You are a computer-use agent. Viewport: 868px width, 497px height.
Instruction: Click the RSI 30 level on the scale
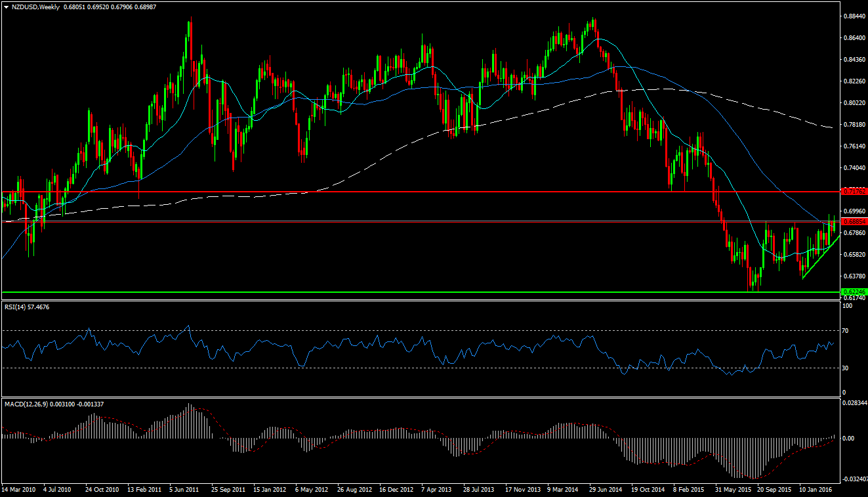[x=846, y=368]
